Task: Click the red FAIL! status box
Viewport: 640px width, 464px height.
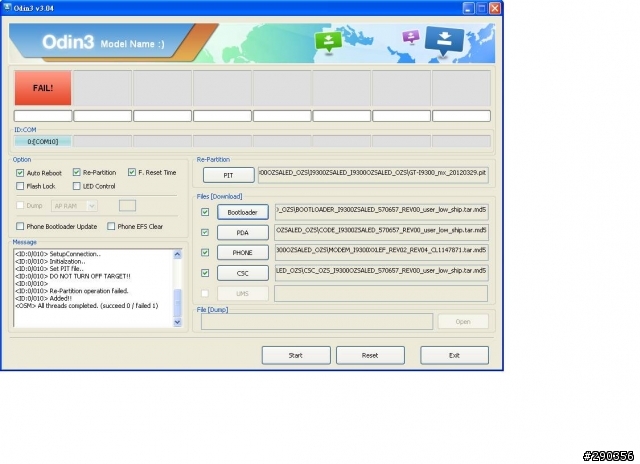Action: tap(43, 88)
